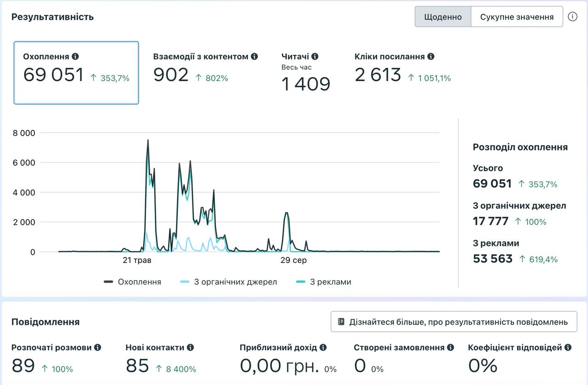588x385 pixels.
Task: Show info tooltip for Охоплення metric
Action: (x=75, y=56)
